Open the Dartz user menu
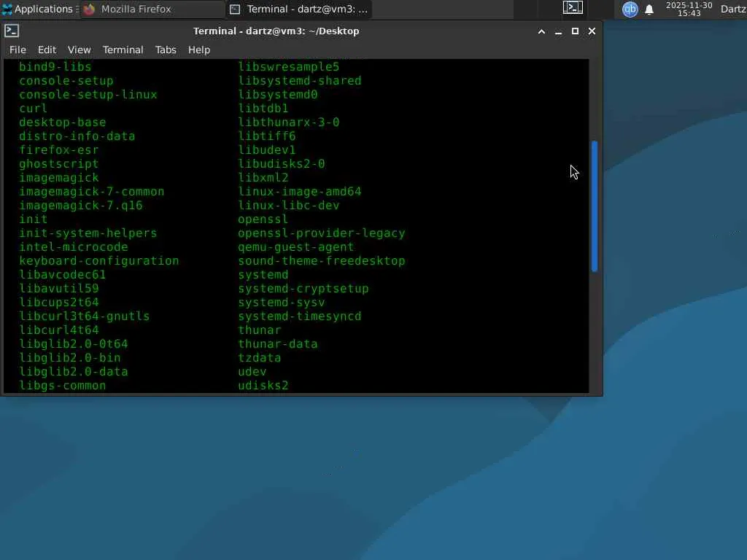 pyautogui.click(x=733, y=9)
